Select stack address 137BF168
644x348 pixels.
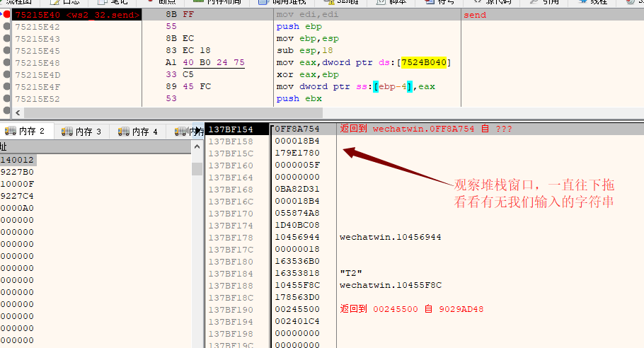(231, 190)
